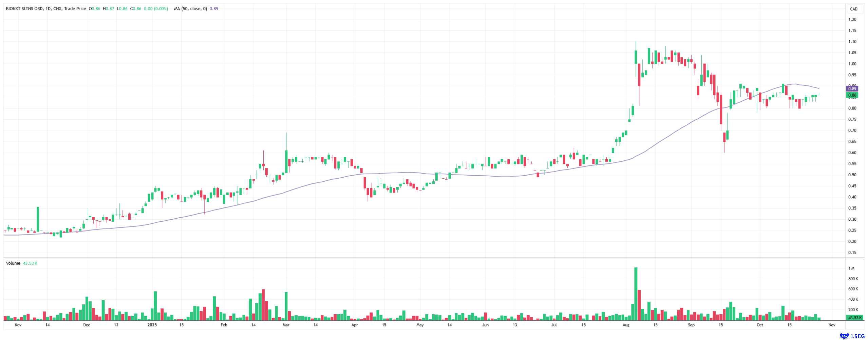This screenshot has width=868, height=340.
Task: Click the CAD currency label
Action: 853,9
